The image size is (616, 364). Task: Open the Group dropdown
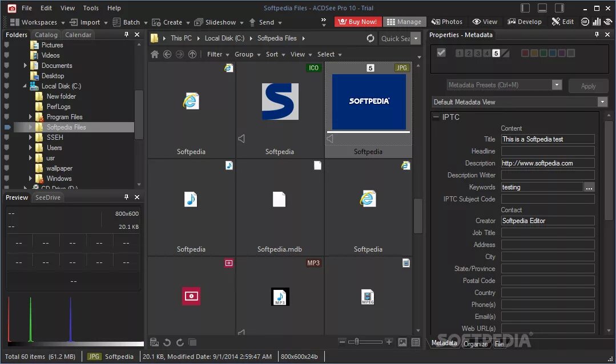point(248,54)
